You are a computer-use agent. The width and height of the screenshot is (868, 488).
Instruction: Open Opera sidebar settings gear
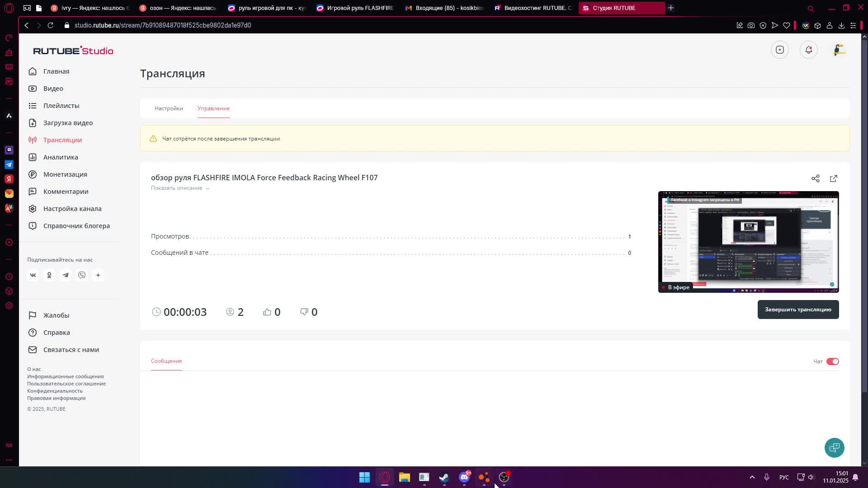(9, 305)
